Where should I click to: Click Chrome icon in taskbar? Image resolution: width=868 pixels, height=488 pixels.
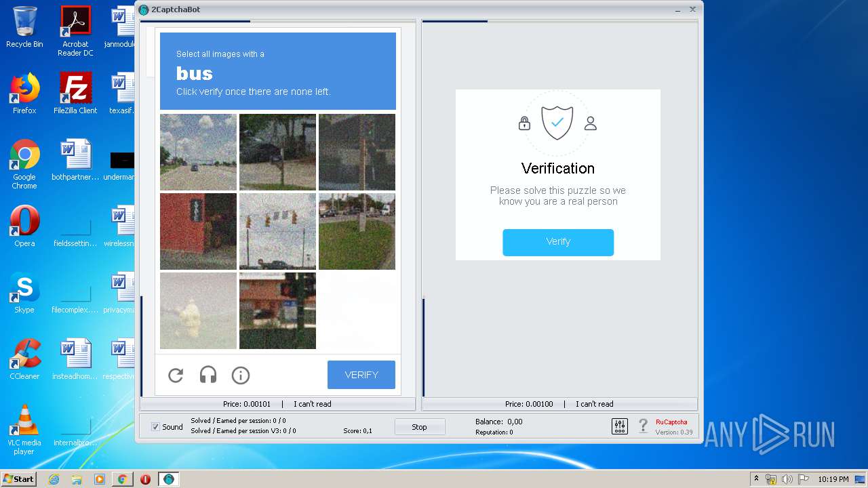click(x=122, y=479)
